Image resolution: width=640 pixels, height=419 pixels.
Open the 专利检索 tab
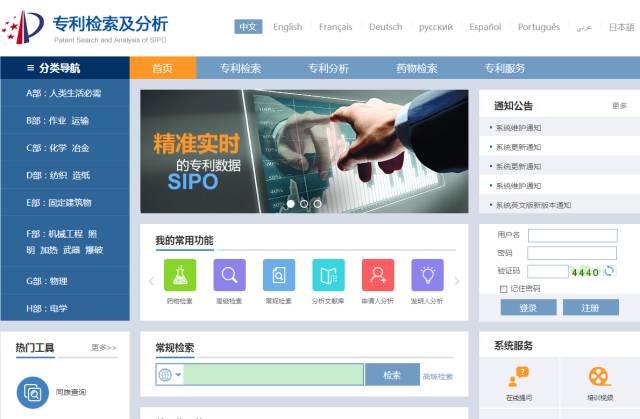pyautogui.click(x=240, y=68)
